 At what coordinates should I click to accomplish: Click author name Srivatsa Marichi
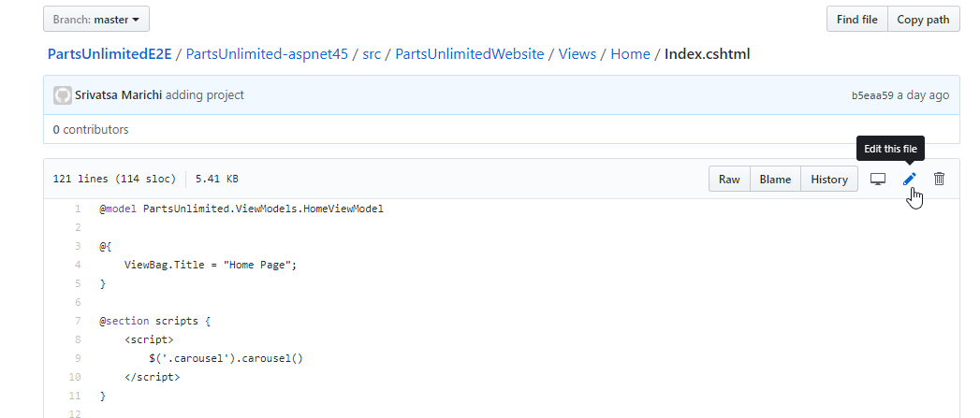click(118, 95)
